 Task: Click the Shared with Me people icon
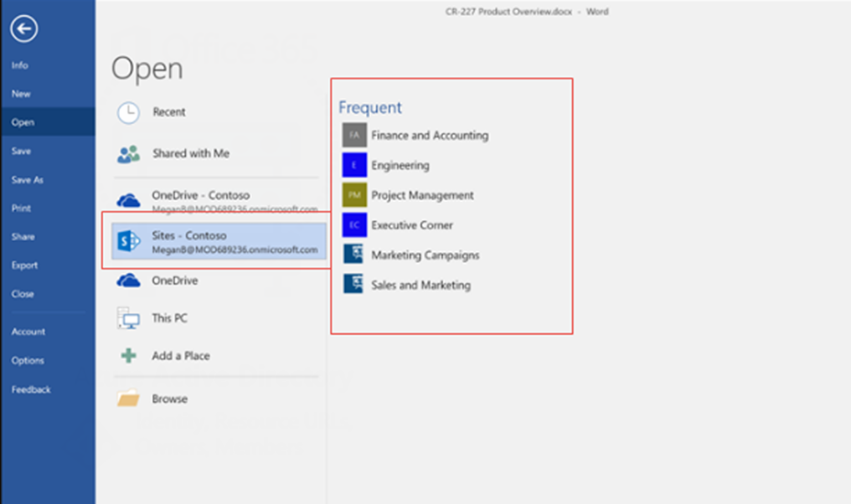[129, 154]
